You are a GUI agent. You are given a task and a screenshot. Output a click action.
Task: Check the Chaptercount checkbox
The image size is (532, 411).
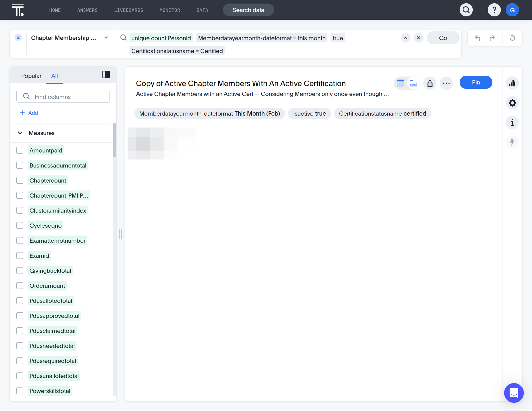click(20, 180)
